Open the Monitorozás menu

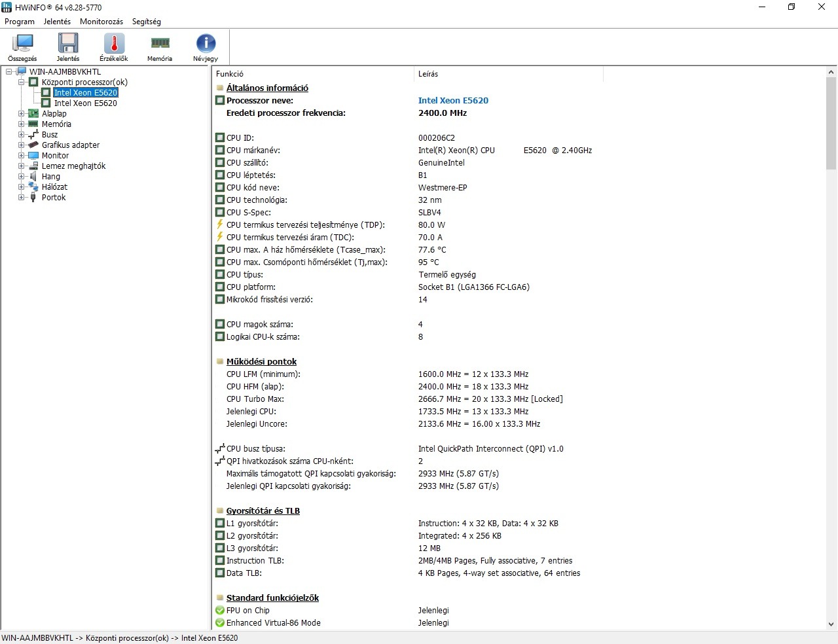101,22
